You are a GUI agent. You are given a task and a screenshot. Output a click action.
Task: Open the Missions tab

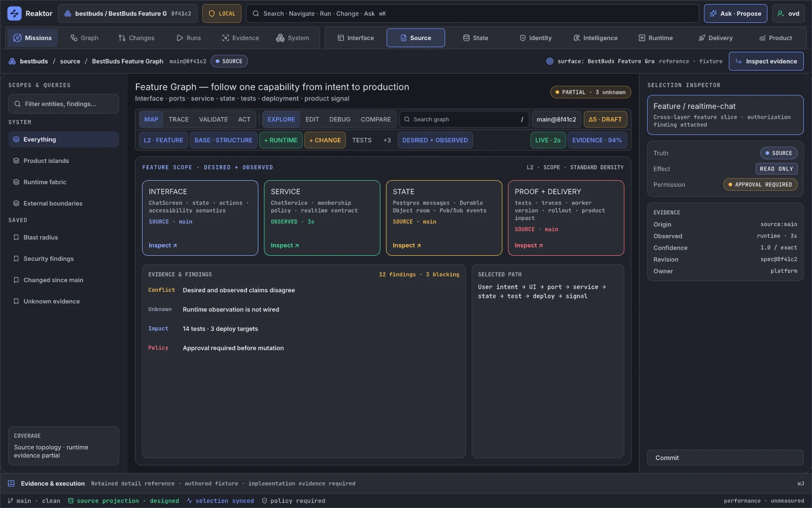(32, 38)
